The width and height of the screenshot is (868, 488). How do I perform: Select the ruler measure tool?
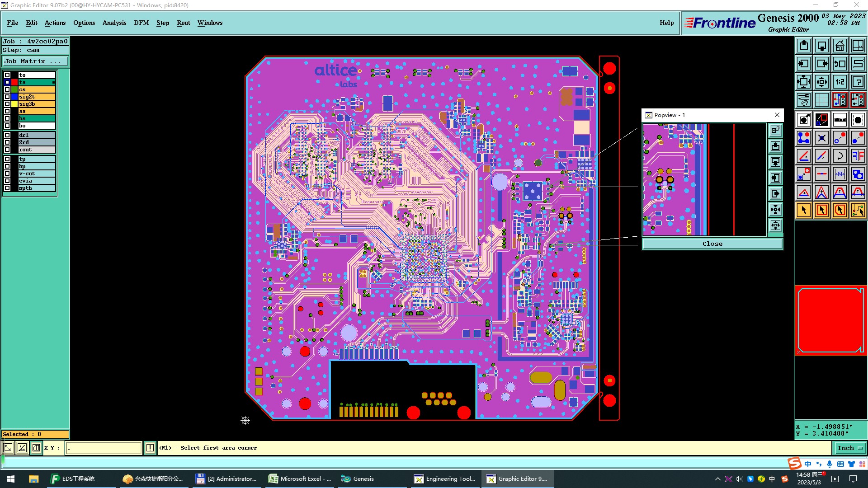[840, 120]
